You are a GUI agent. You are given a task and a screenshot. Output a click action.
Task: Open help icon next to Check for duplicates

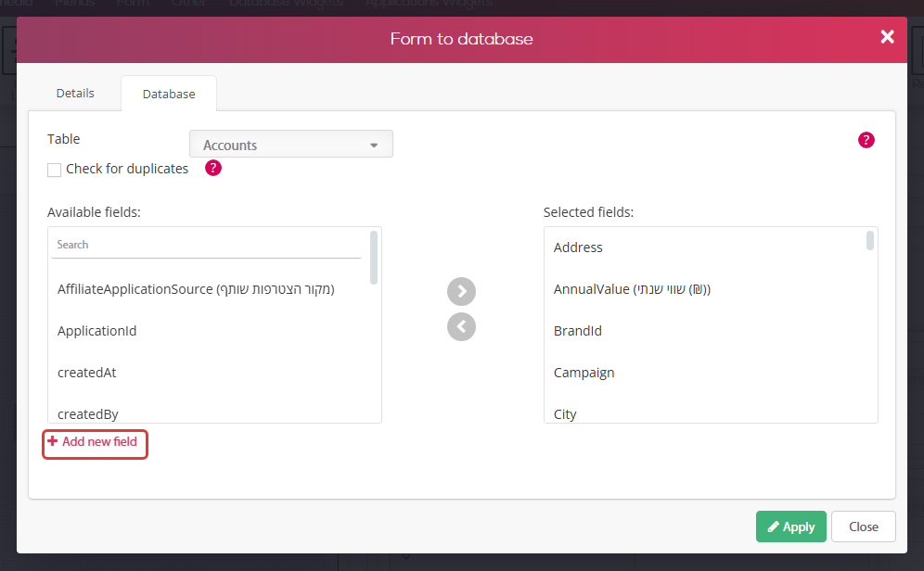(x=212, y=169)
